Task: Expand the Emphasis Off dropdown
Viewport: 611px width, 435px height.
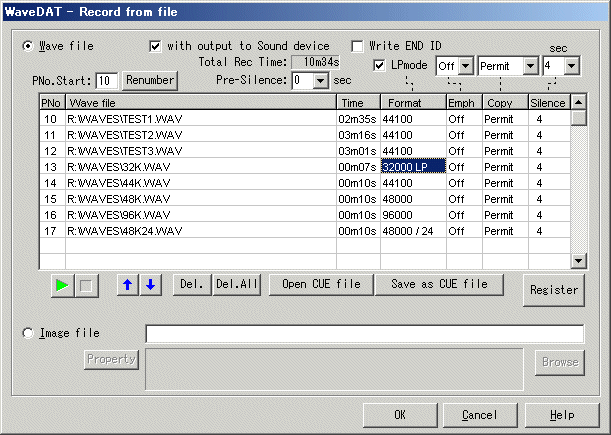Action: [464, 66]
